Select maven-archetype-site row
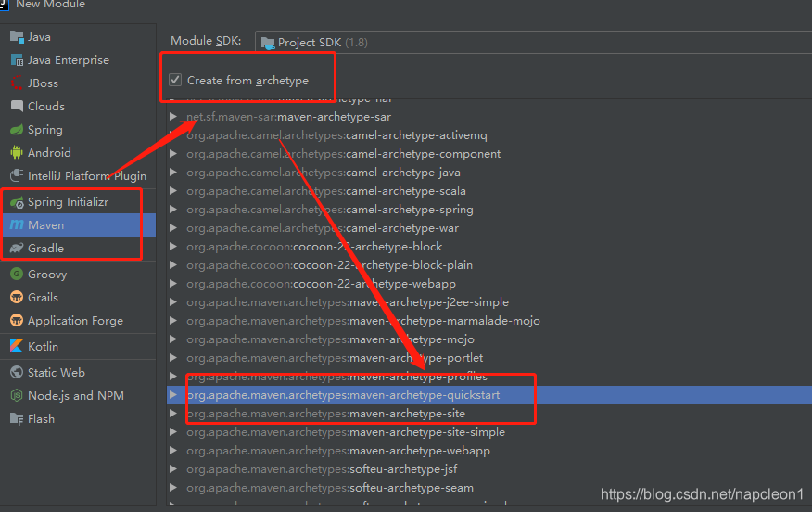 coord(489,414)
